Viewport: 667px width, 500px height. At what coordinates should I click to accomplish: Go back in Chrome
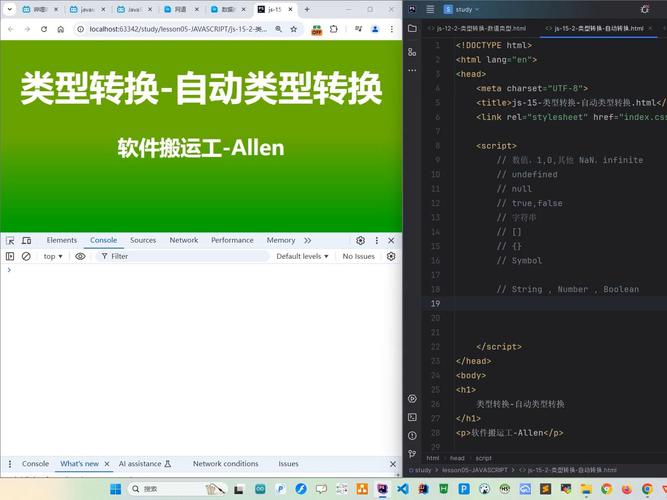(x=11, y=29)
